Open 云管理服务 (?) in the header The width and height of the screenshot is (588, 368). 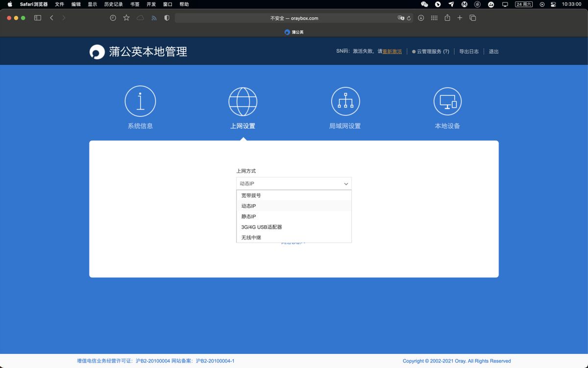point(431,52)
